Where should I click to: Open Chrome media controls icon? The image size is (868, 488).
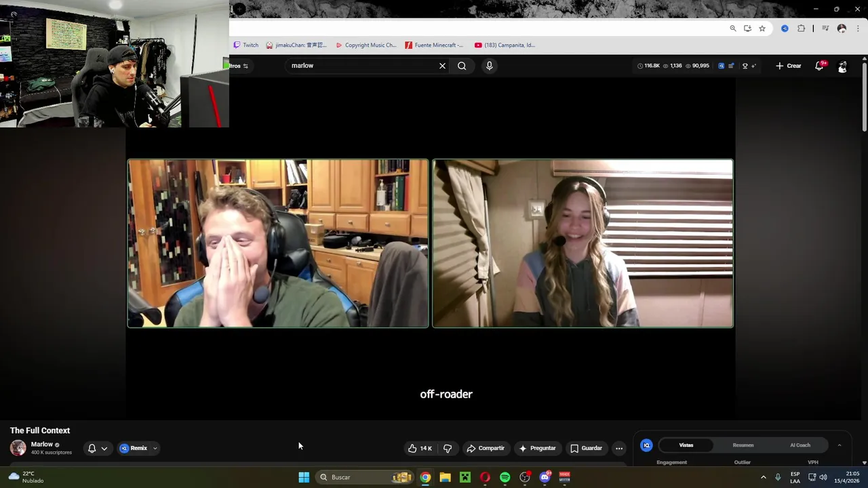tap(825, 28)
